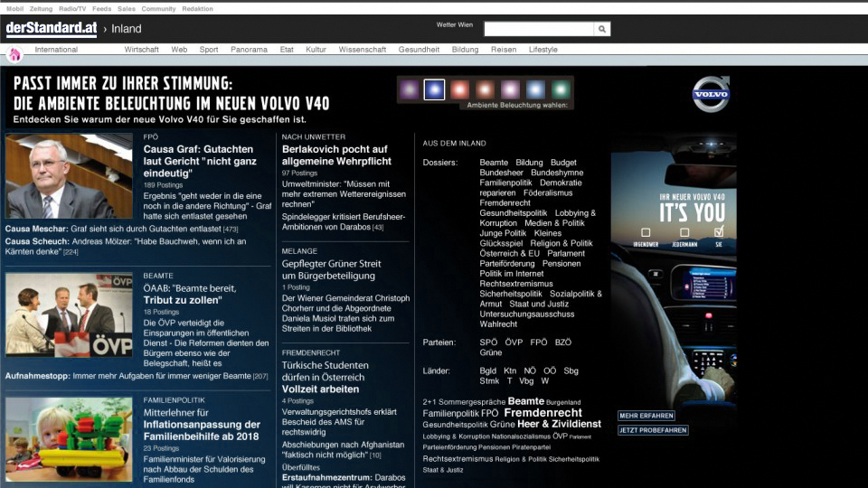Click the search magnifier icon
868x488 pixels.
coord(602,30)
